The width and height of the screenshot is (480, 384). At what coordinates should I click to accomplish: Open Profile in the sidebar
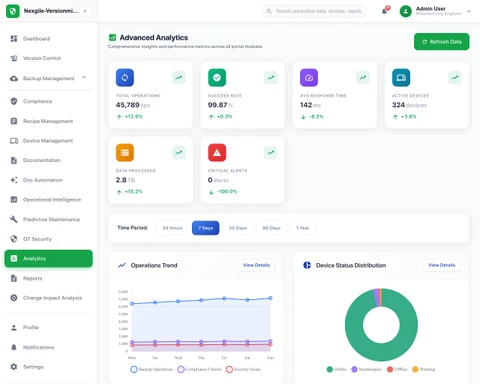coord(48,327)
